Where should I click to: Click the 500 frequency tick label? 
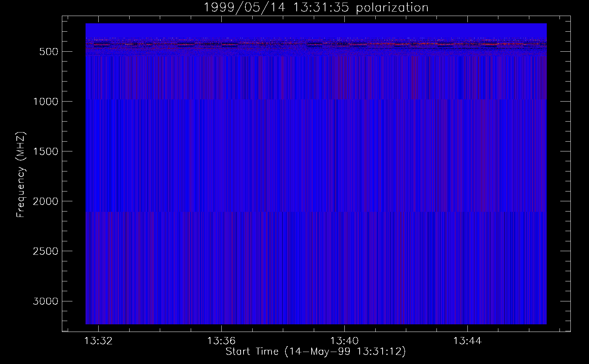[49, 52]
